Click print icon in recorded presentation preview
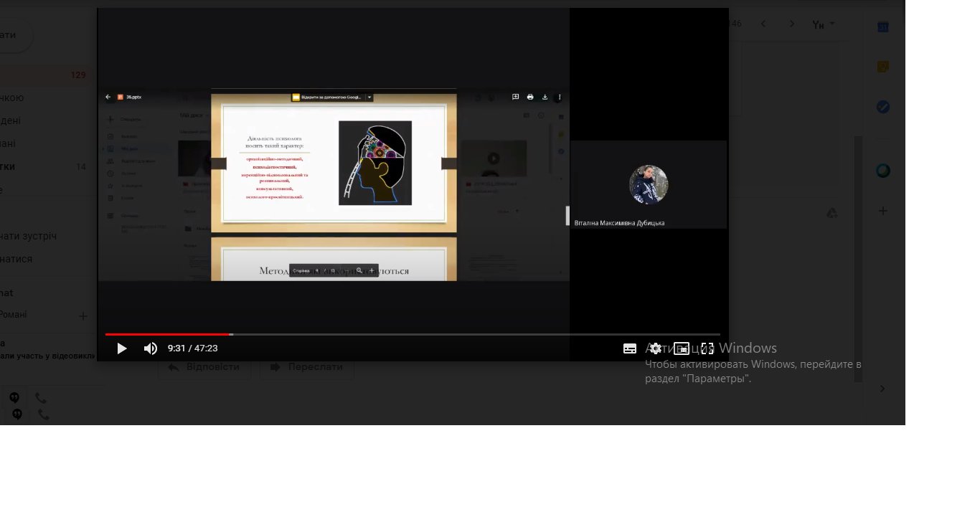980x522 pixels. point(530,97)
